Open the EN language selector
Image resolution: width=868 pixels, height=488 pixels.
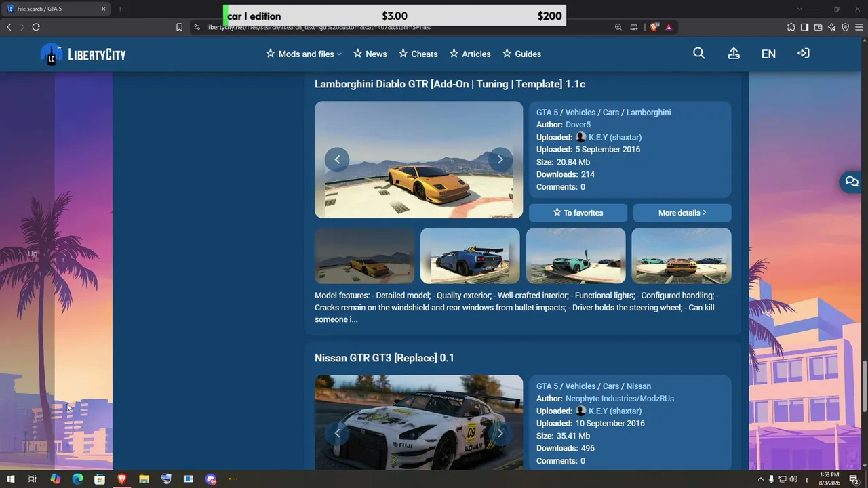tap(768, 54)
